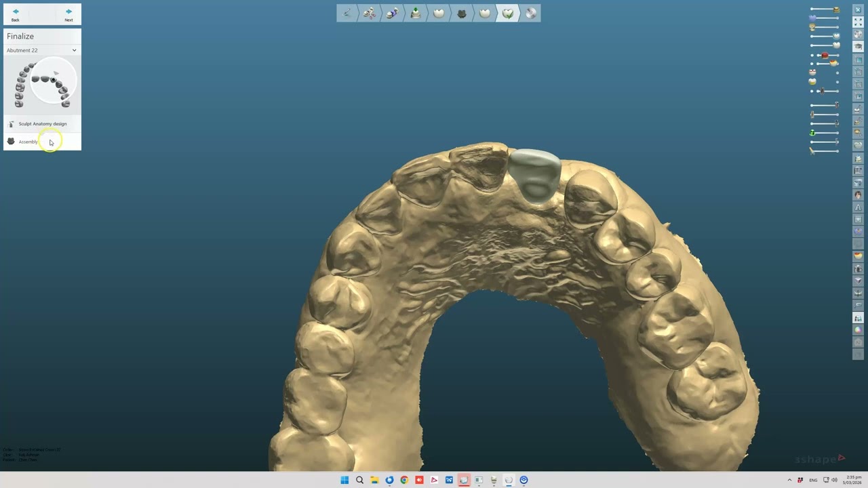Open the green-topped implant workflow step

click(416, 13)
